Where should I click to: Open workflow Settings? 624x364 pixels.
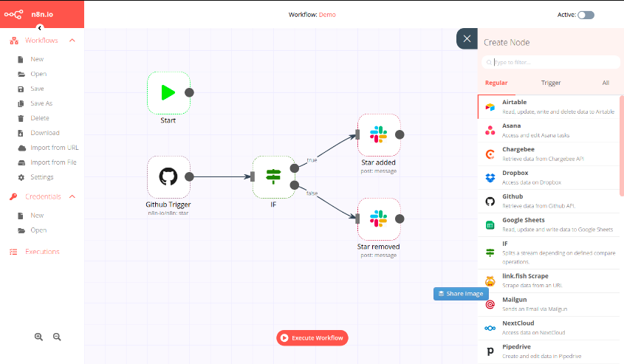tap(42, 177)
